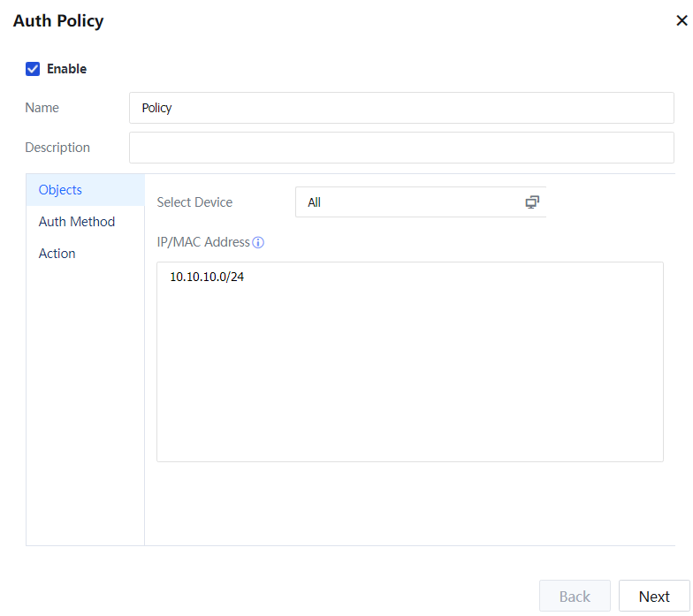This screenshot has height=616, width=693.
Task: Click the Select Device label
Action: (194, 202)
